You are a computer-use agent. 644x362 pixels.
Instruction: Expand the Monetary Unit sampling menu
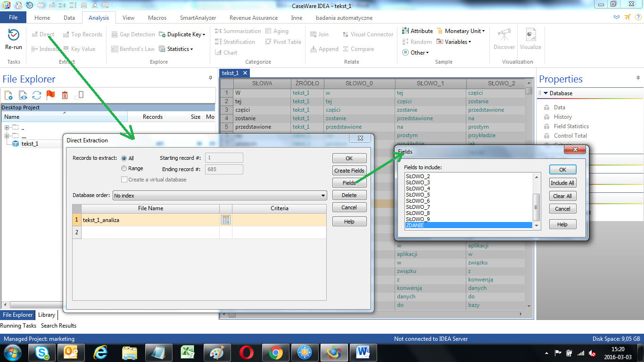(x=461, y=31)
